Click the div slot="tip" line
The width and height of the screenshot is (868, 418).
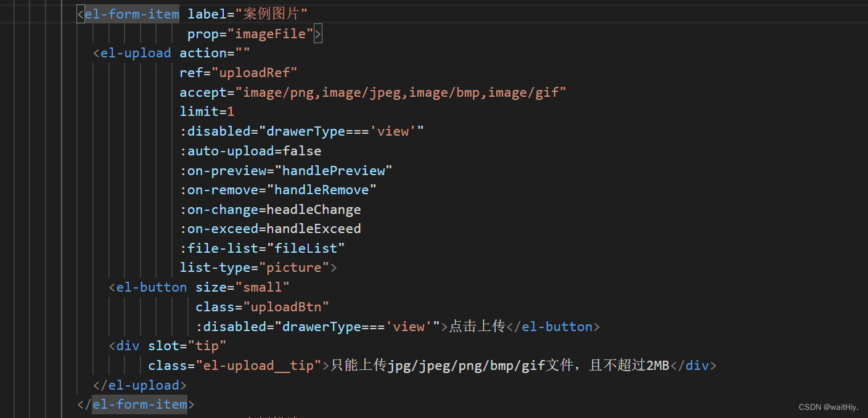[x=168, y=346]
